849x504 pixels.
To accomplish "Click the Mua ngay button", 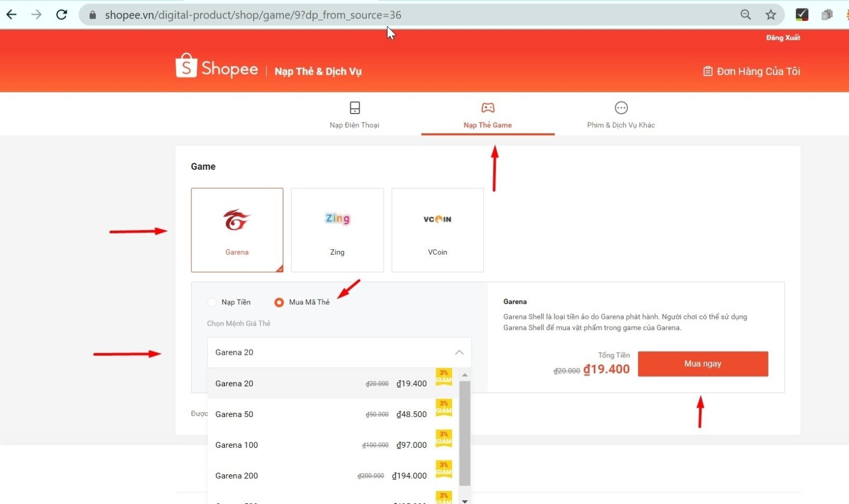I will click(703, 364).
